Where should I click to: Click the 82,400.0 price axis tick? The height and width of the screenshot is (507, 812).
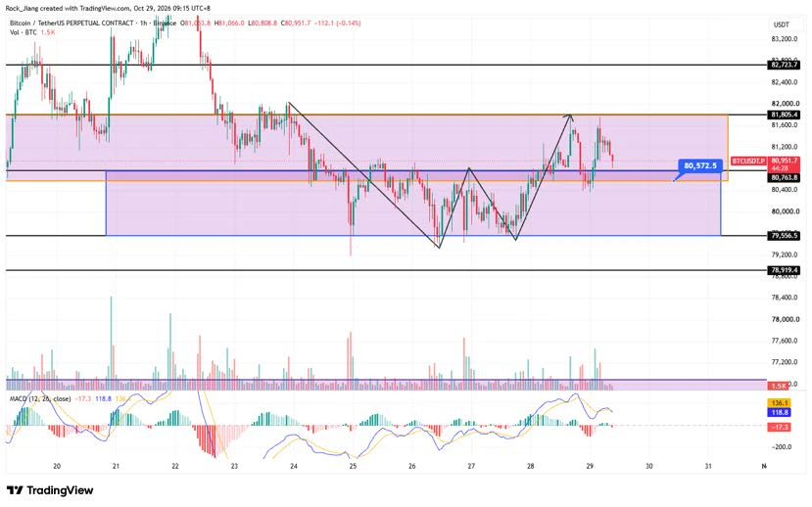click(785, 82)
